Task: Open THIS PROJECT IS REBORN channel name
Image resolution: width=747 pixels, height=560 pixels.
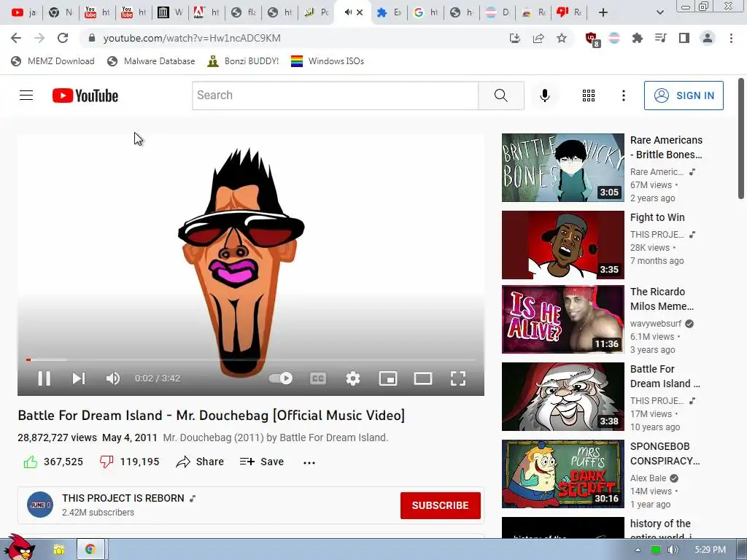Action: coord(123,498)
